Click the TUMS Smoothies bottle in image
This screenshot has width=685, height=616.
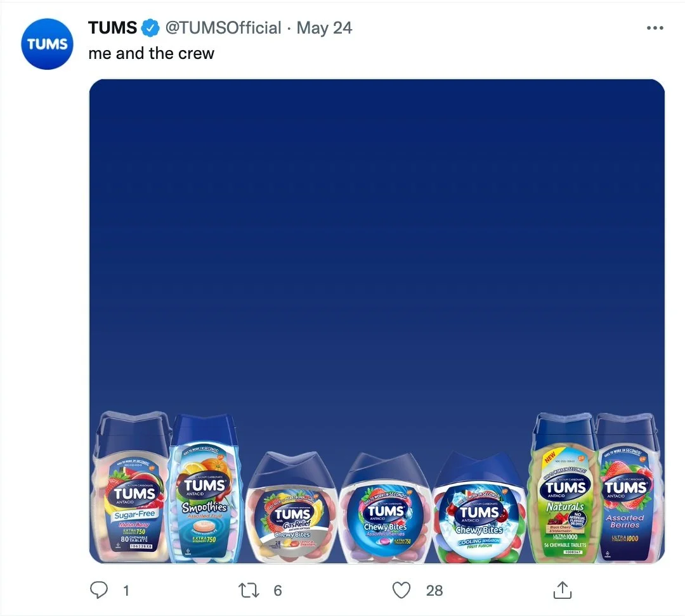click(204, 488)
